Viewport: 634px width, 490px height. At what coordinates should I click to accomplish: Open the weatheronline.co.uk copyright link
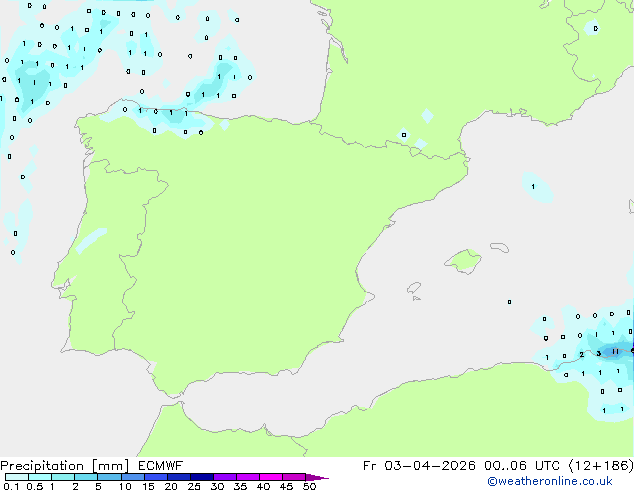(x=550, y=481)
